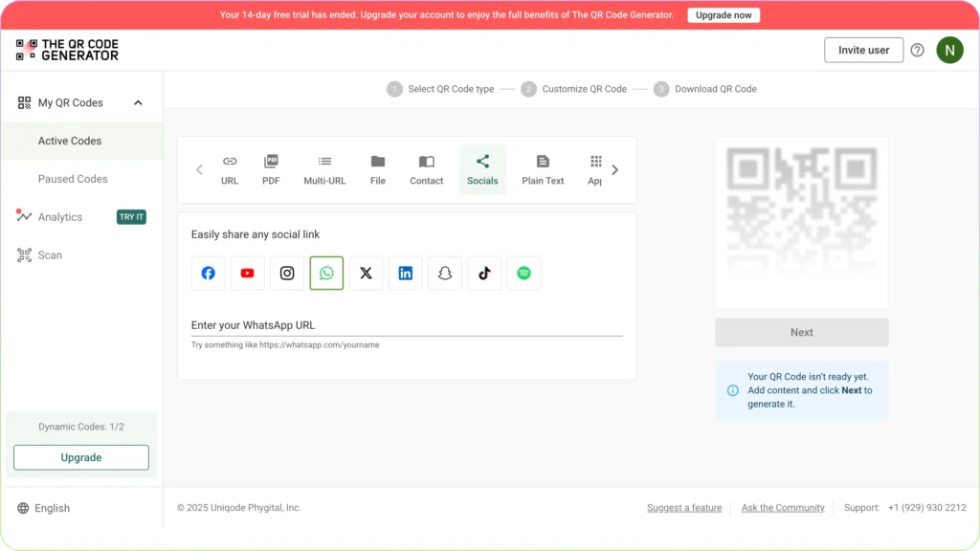Select the TikTok social icon
This screenshot has height=551, width=980.
pos(484,273)
